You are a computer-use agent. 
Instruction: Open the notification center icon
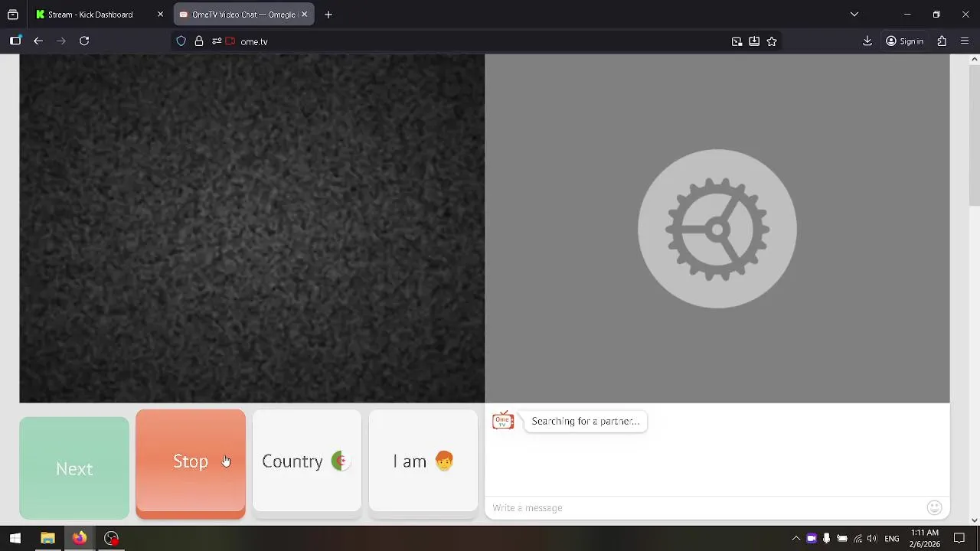(959, 539)
